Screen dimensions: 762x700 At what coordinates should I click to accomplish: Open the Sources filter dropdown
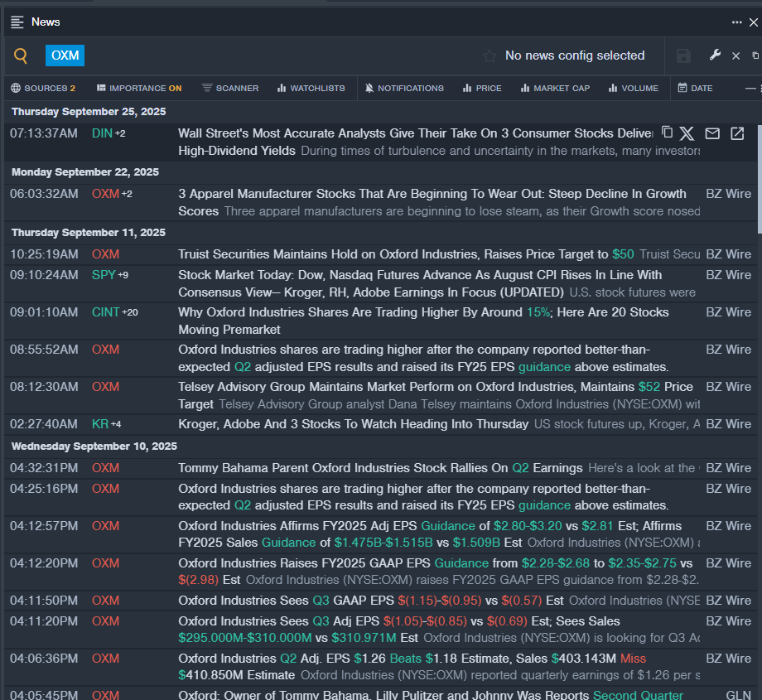pos(43,88)
